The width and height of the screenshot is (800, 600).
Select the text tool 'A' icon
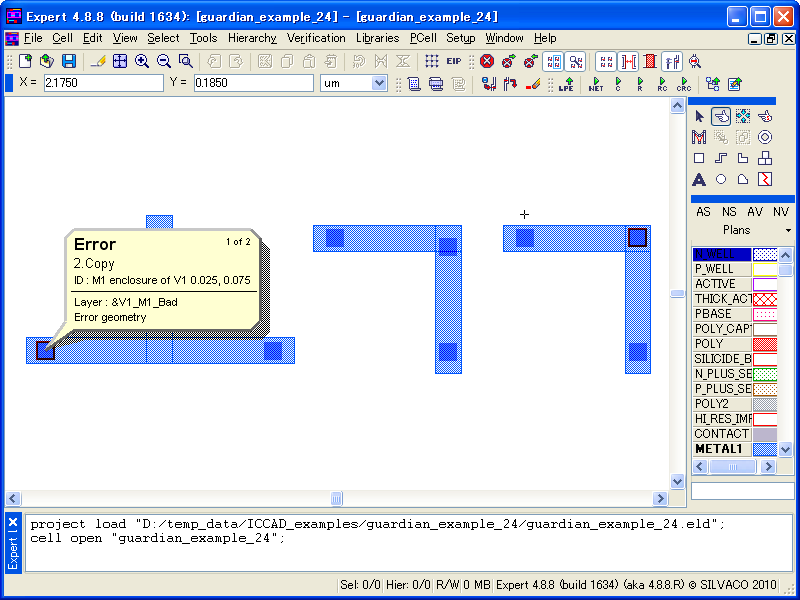[x=699, y=180]
